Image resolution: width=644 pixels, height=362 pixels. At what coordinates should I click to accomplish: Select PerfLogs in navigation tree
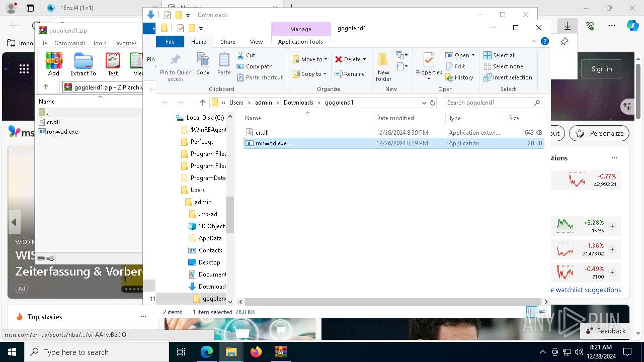click(202, 142)
